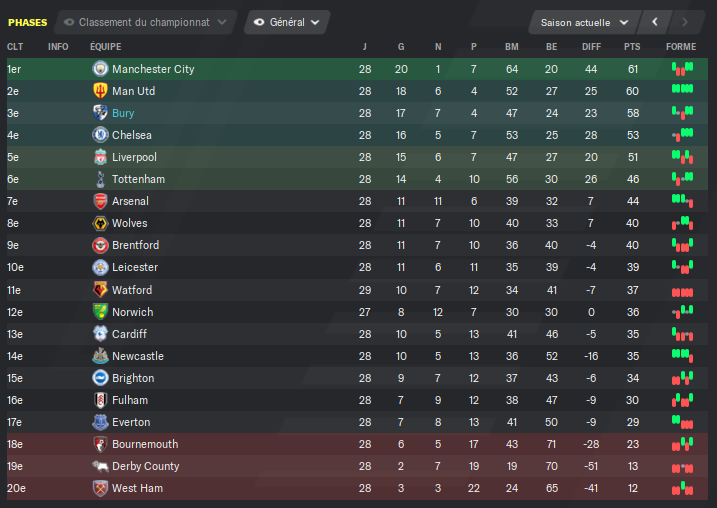
Task: Toggle eye icon beside Classement du championnat
Action: (x=69, y=22)
